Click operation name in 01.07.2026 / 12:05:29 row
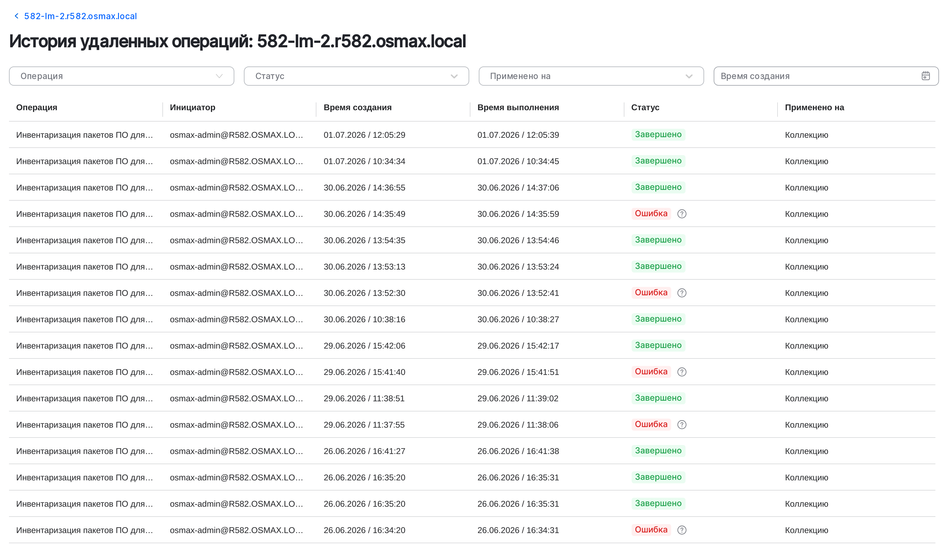 (84, 135)
